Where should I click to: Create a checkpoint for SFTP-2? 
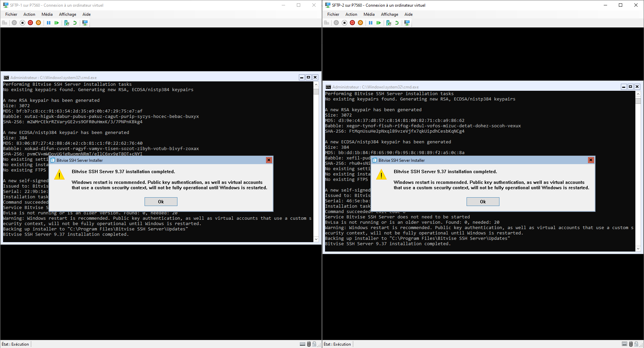[x=389, y=23]
